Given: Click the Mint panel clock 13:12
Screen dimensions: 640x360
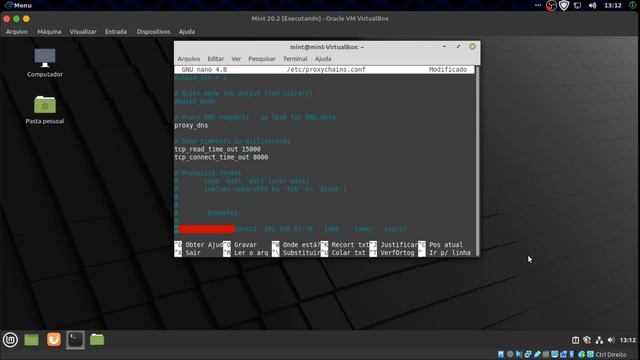Looking at the screenshot, I should click(x=628, y=340).
